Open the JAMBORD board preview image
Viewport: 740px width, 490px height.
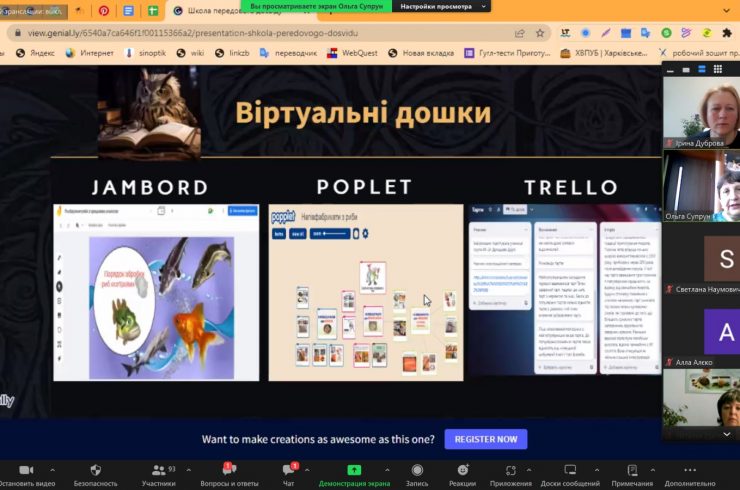pos(156,292)
